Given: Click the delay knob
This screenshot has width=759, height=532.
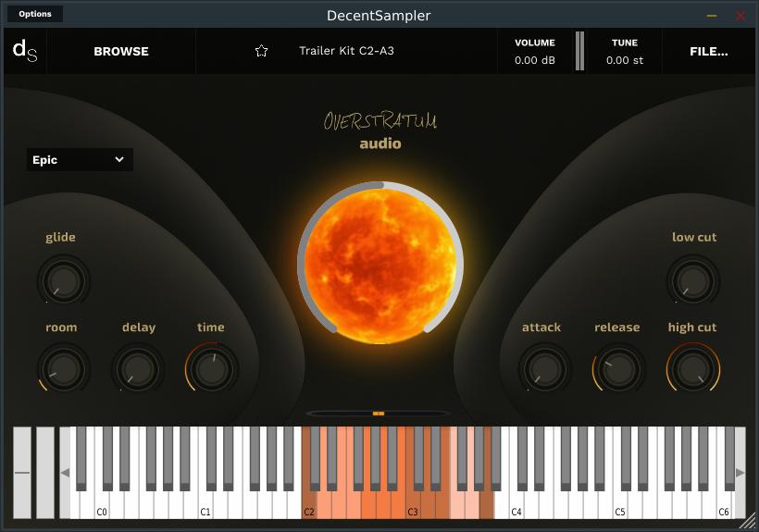Looking at the screenshot, I should pos(138,369).
